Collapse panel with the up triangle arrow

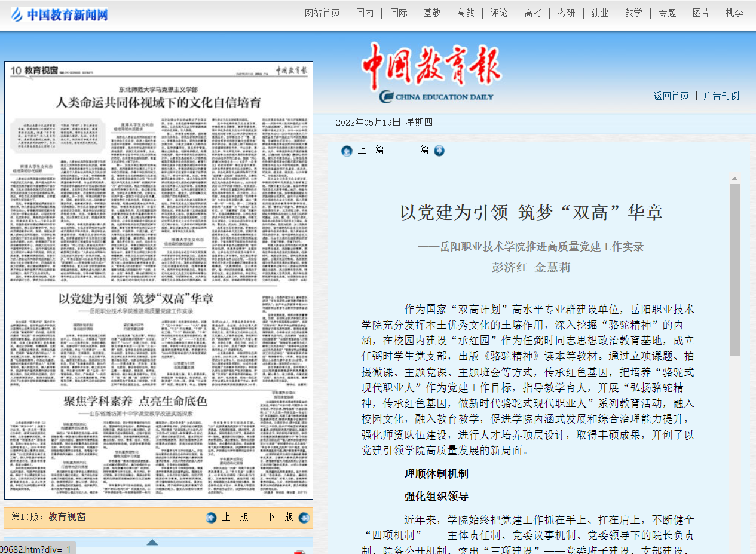pyautogui.click(x=152, y=542)
